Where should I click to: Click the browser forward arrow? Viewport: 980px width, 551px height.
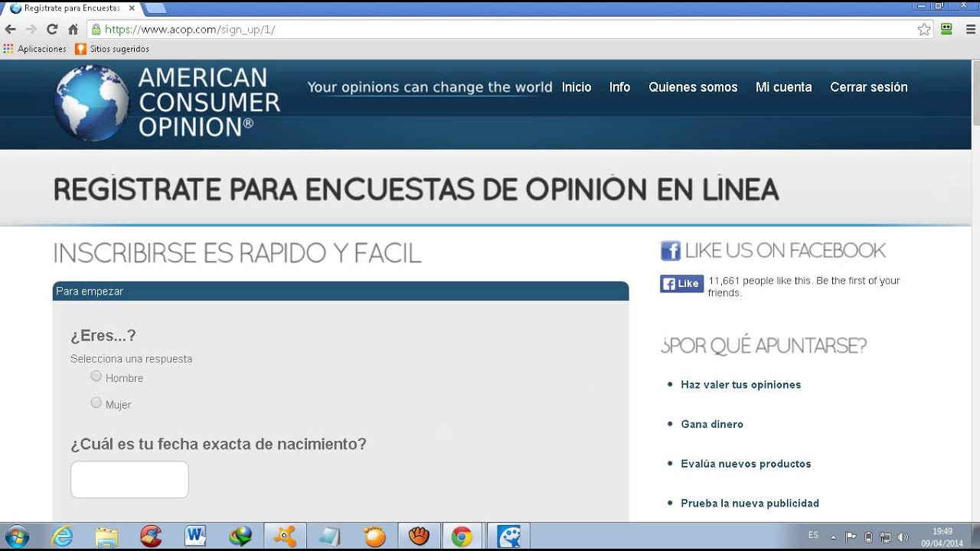click(x=31, y=29)
